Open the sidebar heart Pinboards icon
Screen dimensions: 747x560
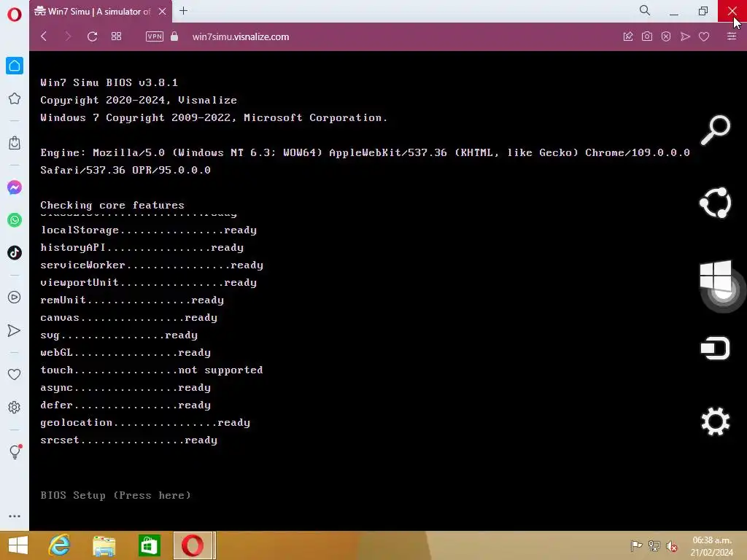(x=15, y=374)
